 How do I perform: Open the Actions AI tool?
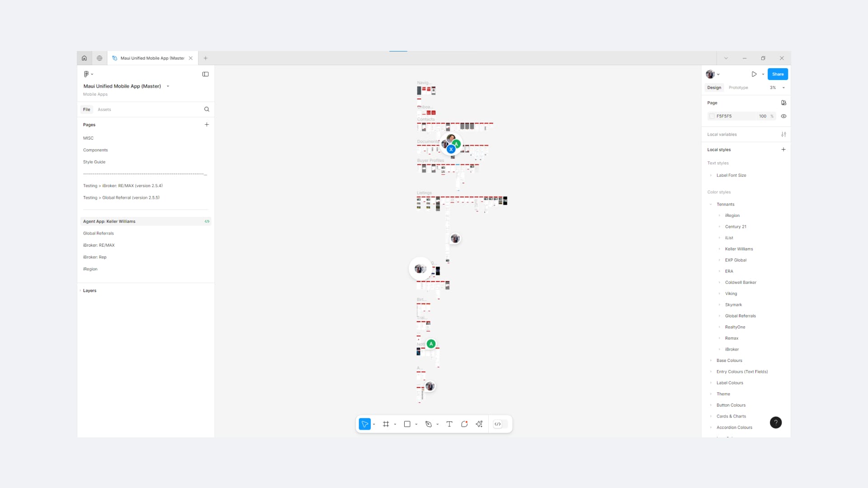click(479, 424)
